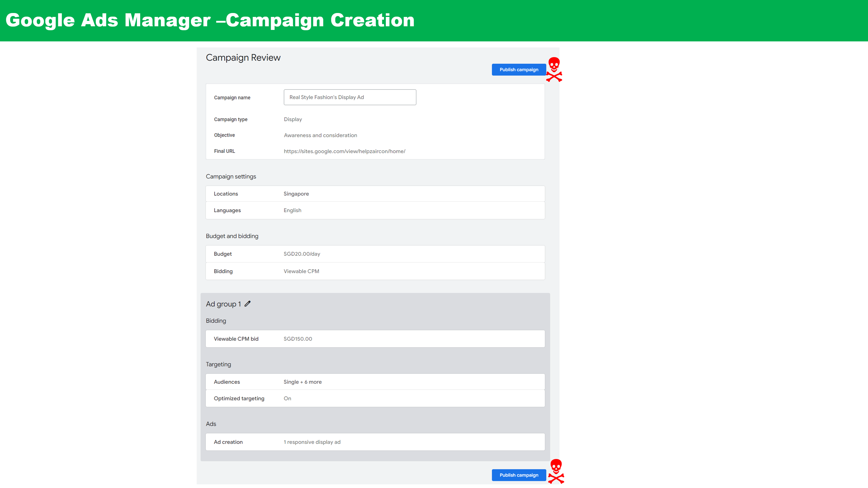
Task: Click the top Publish campaign button
Action: coord(518,70)
